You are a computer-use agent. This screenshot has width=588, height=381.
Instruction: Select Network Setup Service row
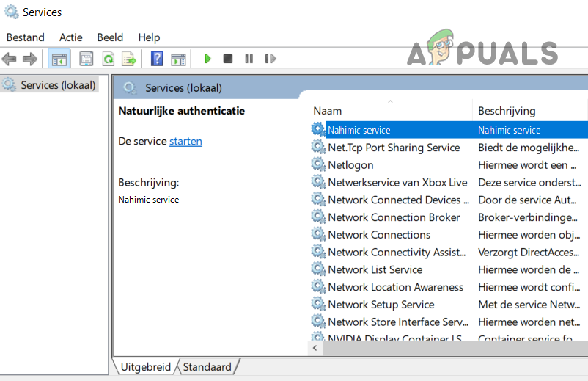[449, 305]
